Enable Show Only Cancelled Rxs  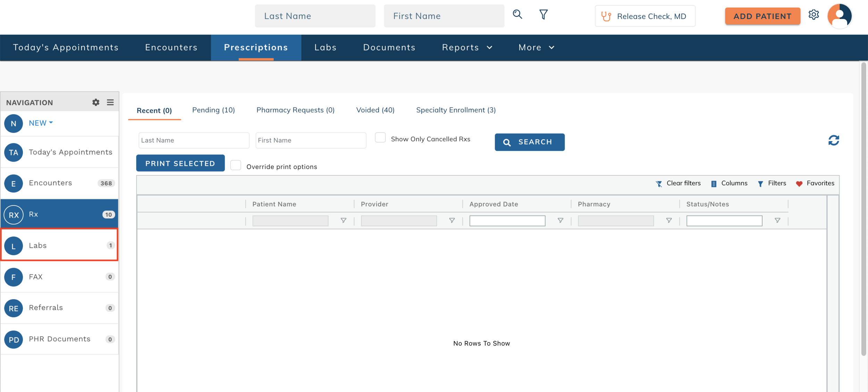[380, 138]
